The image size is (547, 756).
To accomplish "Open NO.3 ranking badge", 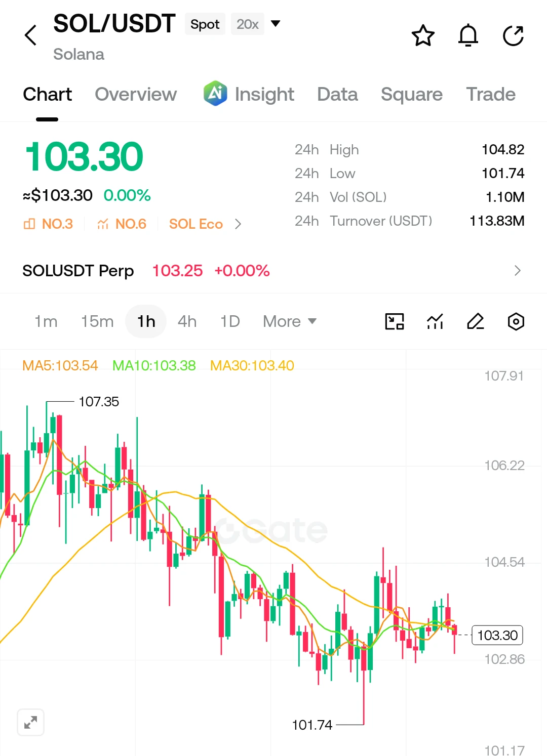I will point(49,224).
